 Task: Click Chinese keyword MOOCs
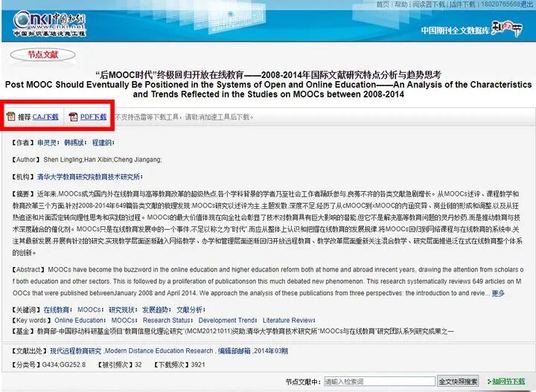pos(89,309)
